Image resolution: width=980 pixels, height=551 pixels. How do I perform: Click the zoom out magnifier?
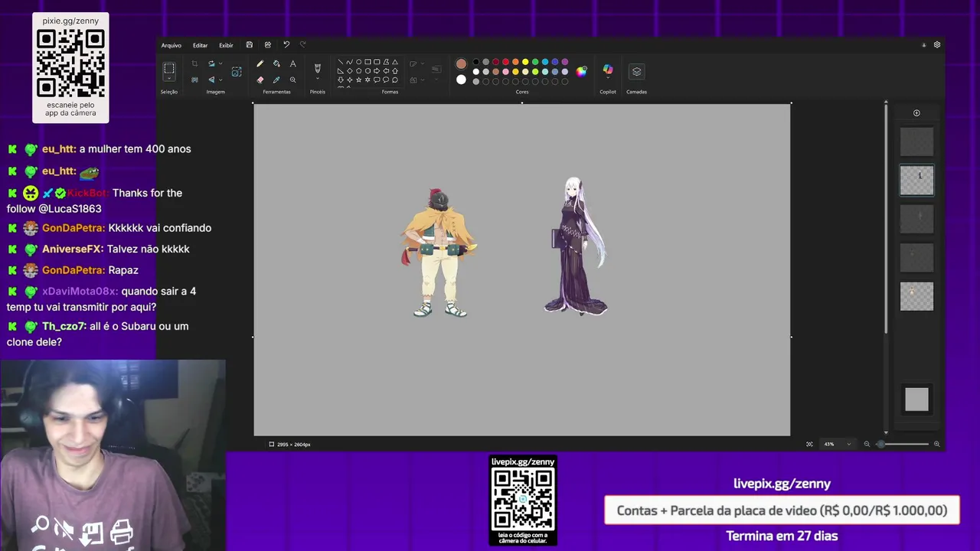867,444
